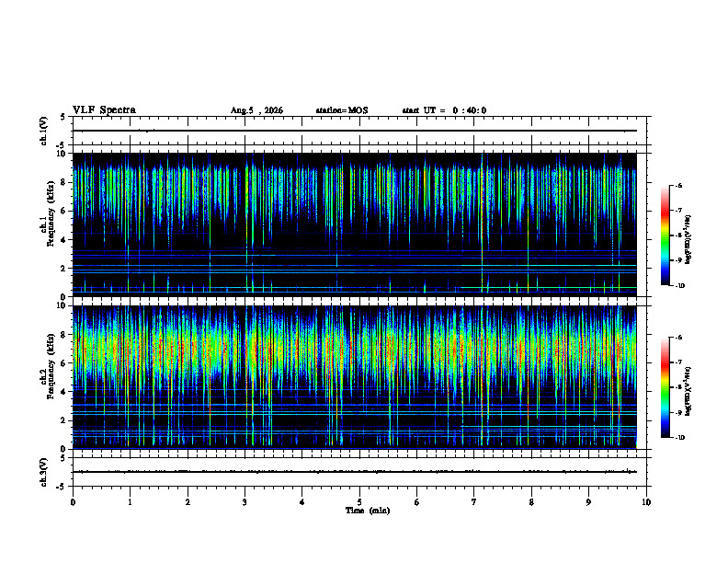Click the "-6" tick on ch.1 colorbar
This screenshot has width=728, height=563.
pyautogui.click(x=678, y=186)
